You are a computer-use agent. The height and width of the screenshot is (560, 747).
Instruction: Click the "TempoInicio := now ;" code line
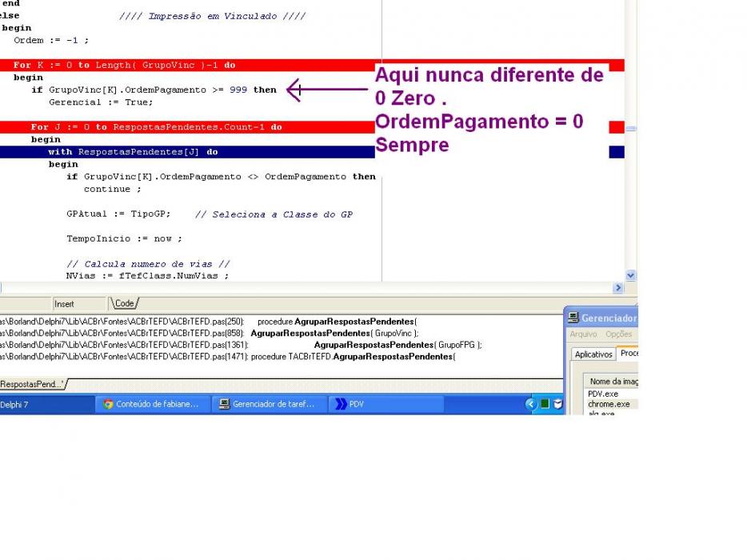coord(124,238)
